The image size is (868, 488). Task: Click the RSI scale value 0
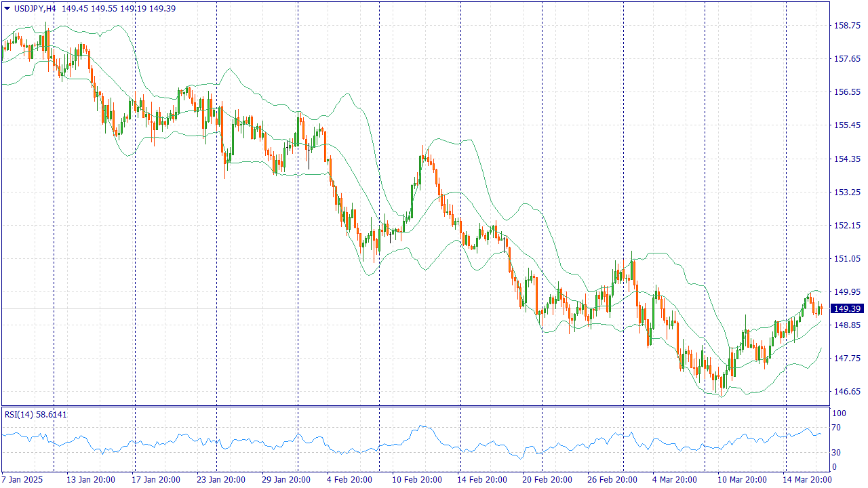pyautogui.click(x=835, y=467)
